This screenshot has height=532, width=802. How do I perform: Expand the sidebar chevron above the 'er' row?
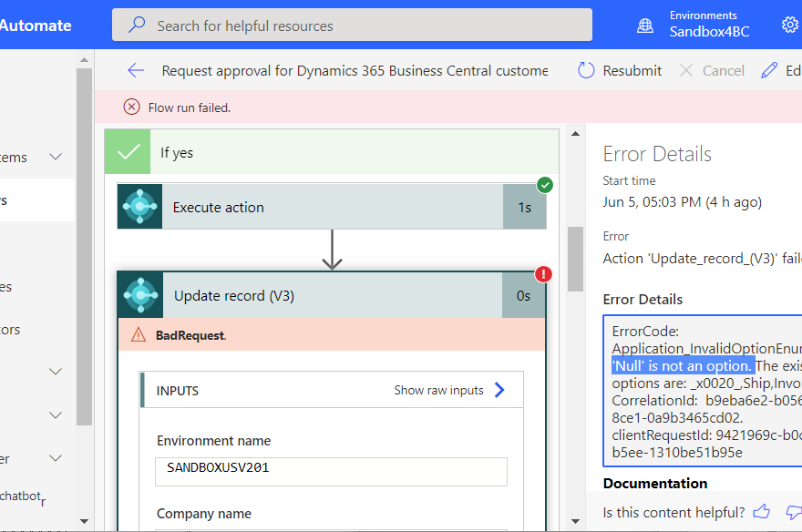(56, 414)
